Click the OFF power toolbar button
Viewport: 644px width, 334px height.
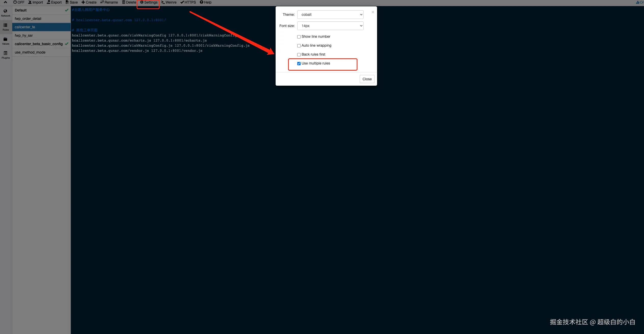(x=19, y=2)
